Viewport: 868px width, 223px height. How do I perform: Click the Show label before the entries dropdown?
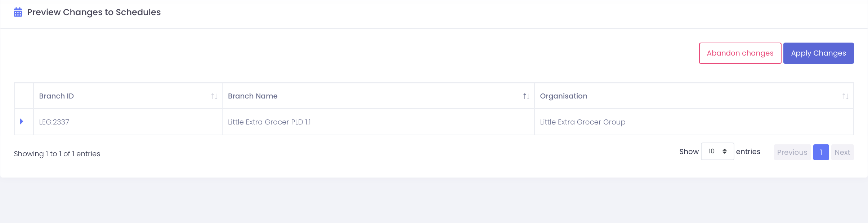click(x=689, y=152)
